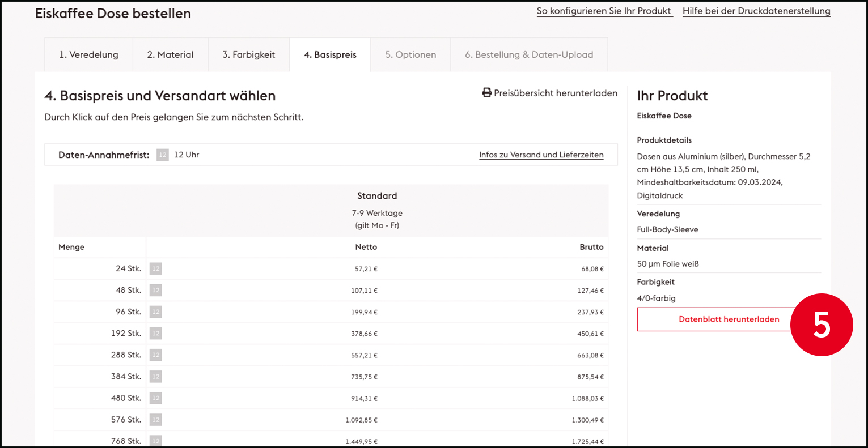Choose net price 914,31 € for 480 Stk.
Image resolution: width=868 pixels, height=448 pixels.
(x=364, y=398)
